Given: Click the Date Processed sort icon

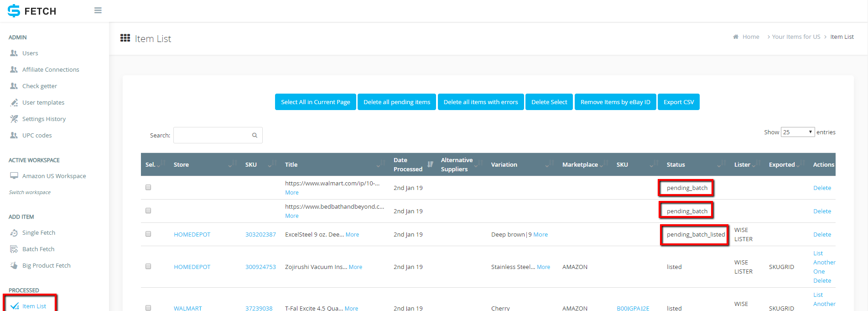Looking at the screenshot, I should [430, 164].
